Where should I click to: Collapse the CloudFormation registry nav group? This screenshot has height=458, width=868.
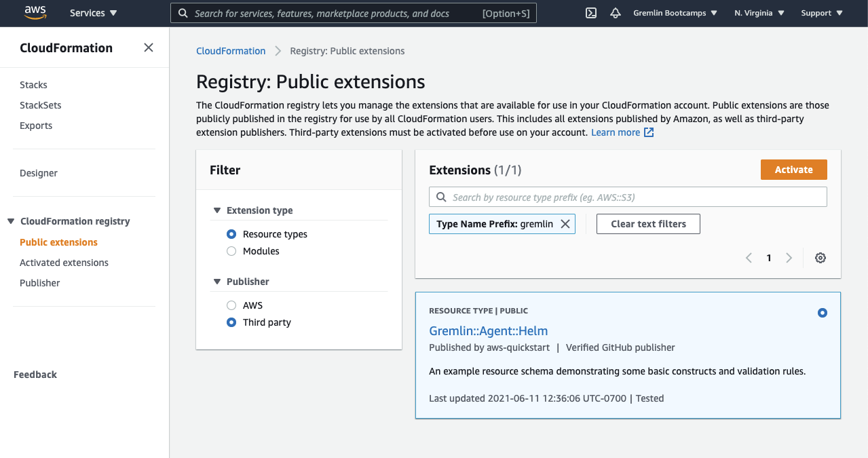[11, 221]
